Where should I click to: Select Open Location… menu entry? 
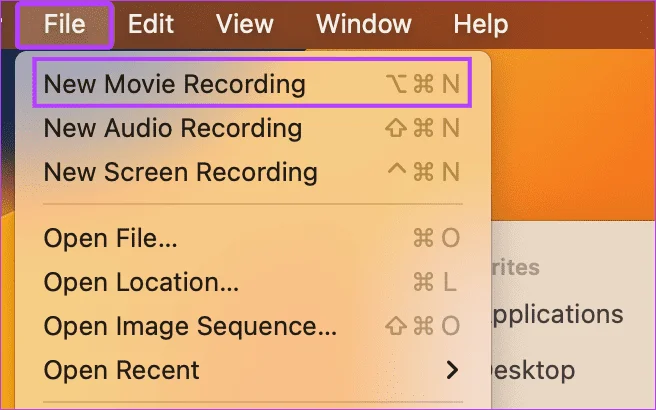click(x=252, y=282)
